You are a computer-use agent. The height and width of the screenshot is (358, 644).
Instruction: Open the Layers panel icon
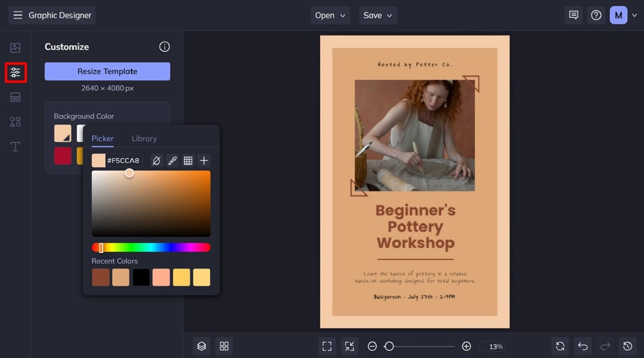pos(201,346)
